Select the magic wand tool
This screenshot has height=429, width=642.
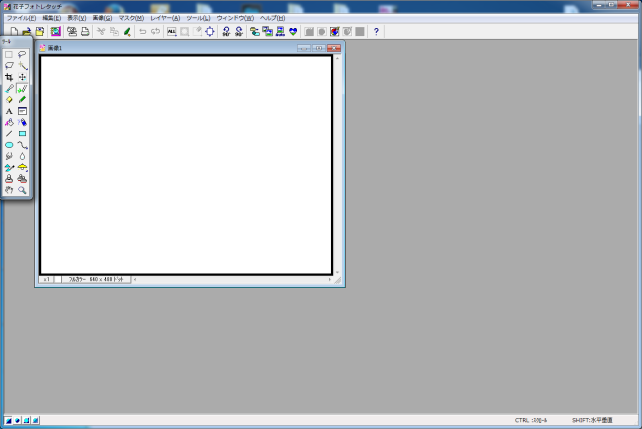(x=22, y=65)
